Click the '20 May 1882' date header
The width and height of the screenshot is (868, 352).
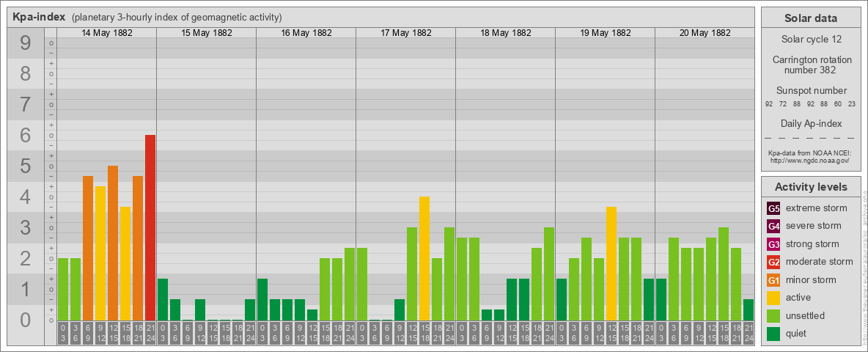(705, 33)
